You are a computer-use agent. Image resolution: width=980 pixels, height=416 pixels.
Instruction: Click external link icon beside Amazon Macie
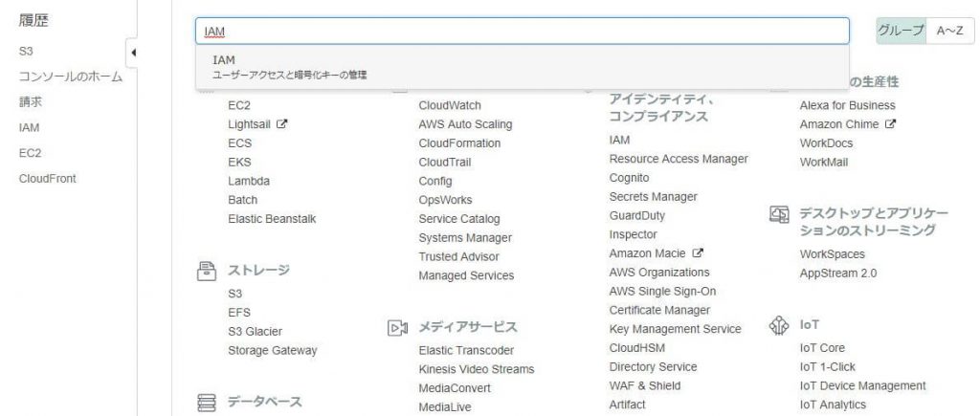[698, 253]
